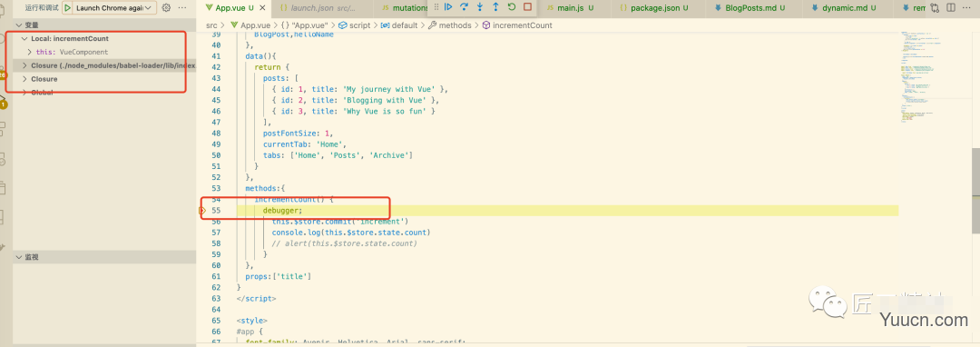This screenshot has height=347, width=980.
Task: Click the Step Into debug icon
Action: pos(480,7)
